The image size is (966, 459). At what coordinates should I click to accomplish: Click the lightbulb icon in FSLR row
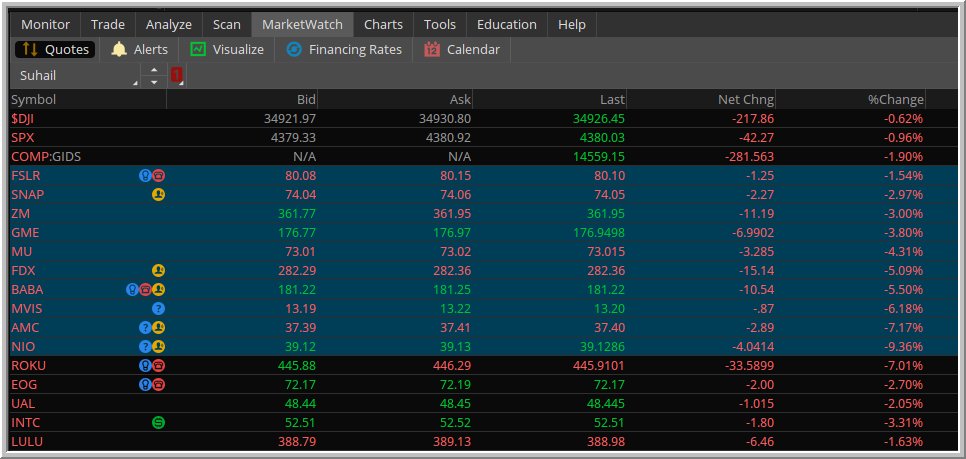coord(145,176)
